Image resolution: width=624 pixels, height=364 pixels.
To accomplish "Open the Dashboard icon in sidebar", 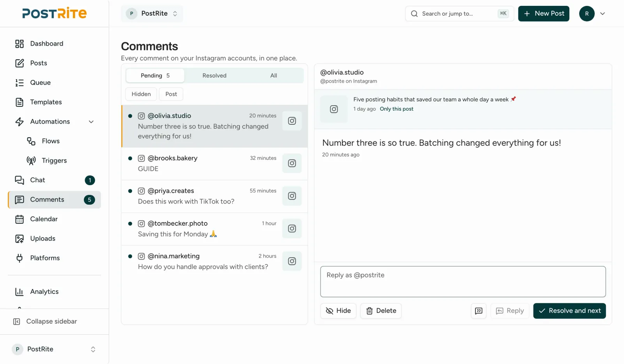I will click(19, 44).
